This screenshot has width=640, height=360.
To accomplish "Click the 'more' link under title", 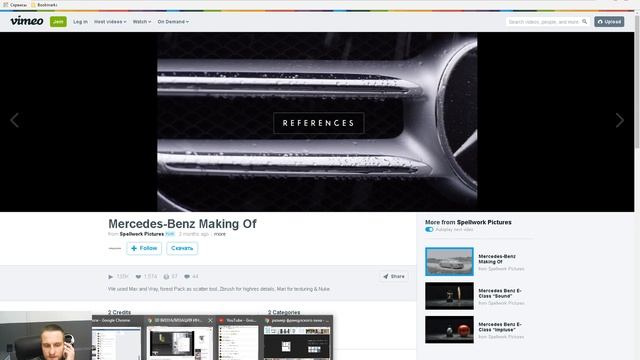I will click(x=220, y=234).
